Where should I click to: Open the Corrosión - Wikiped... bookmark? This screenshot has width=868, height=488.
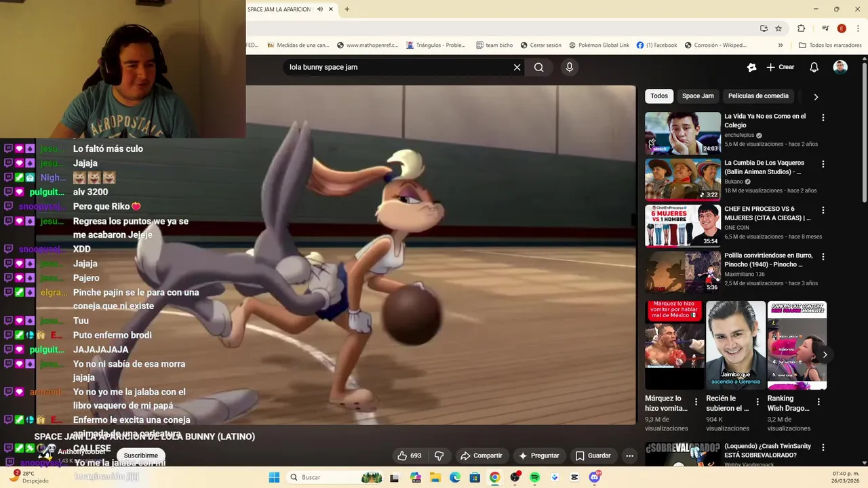715,45
